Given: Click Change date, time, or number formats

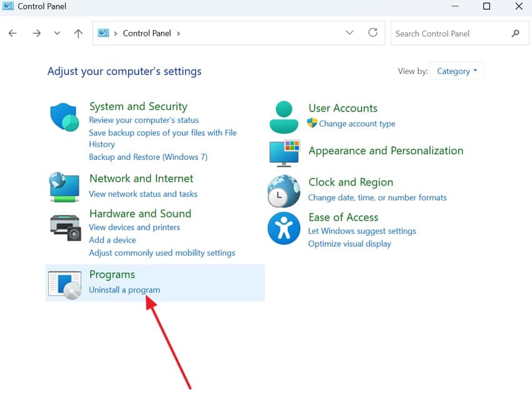Looking at the screenshot, I should click(377, 198).
